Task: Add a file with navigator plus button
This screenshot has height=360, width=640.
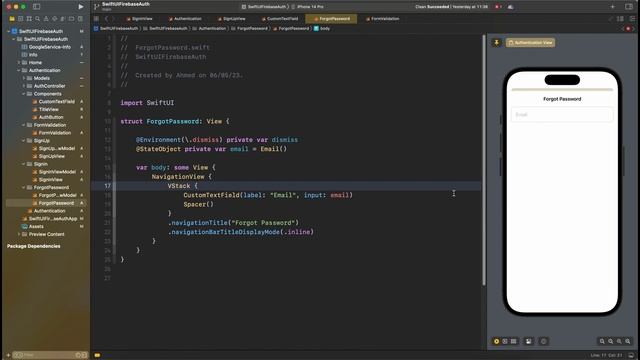Action: 8,355
